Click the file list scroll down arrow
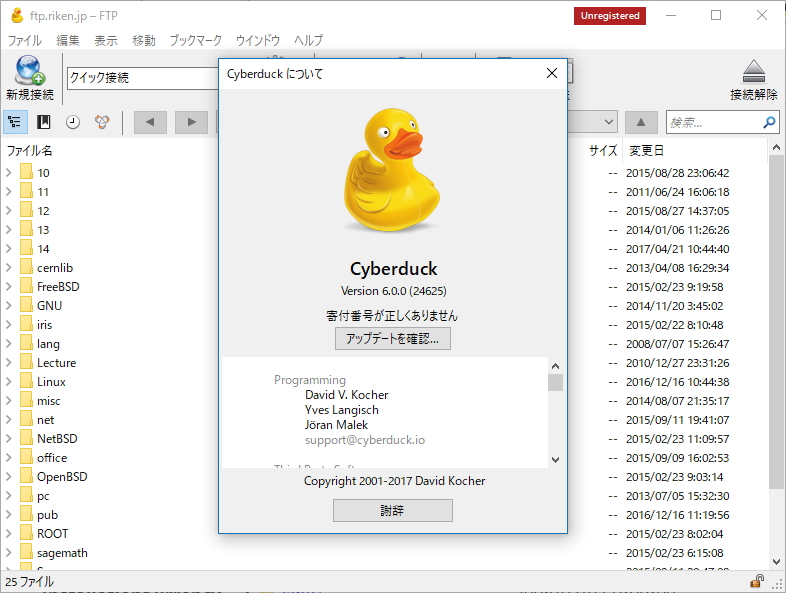The width and height of the screenshot is (786, 593). click(x=776, y=562)
